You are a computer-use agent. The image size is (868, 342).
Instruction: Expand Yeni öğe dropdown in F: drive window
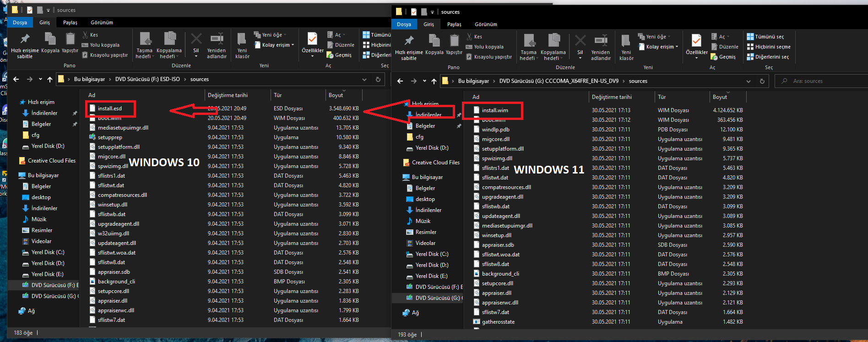coord(270,35)
